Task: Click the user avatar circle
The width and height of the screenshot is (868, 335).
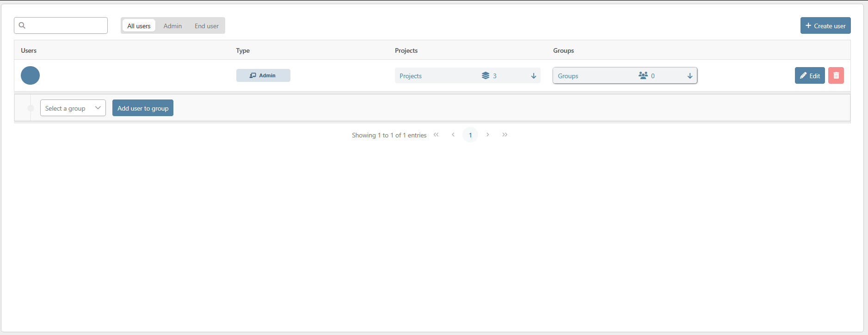Action: [30, 75]
